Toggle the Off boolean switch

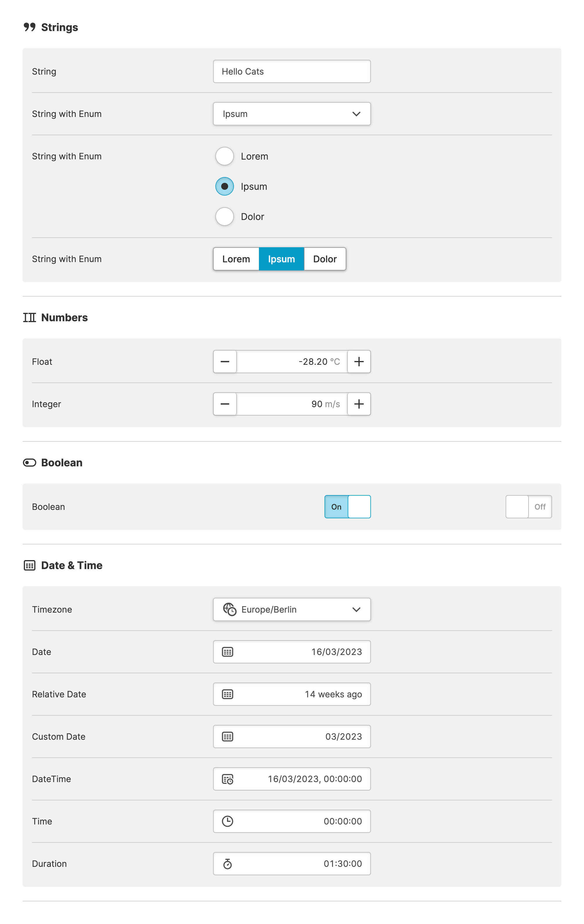pyautogui.click(x=528, y=506)
